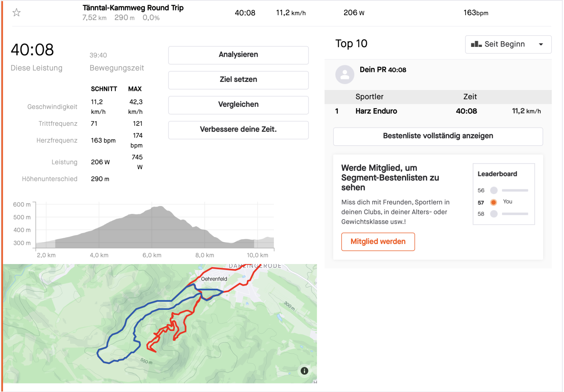
Task: Open the Tänntal-Kammweg Round Trip segment title
Action: pyautogui.click(x=133, y=8)
